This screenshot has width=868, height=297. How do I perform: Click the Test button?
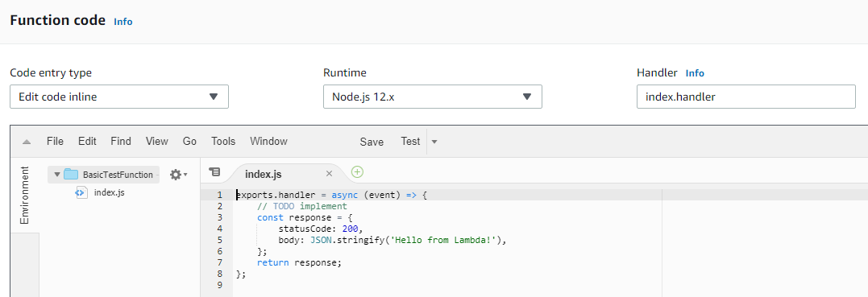[410, 142]
